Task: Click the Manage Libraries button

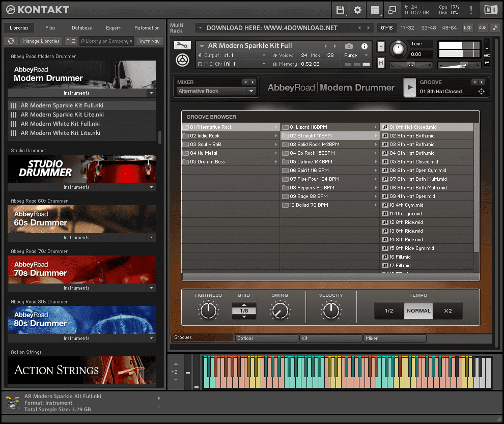Action: [41, 41]
